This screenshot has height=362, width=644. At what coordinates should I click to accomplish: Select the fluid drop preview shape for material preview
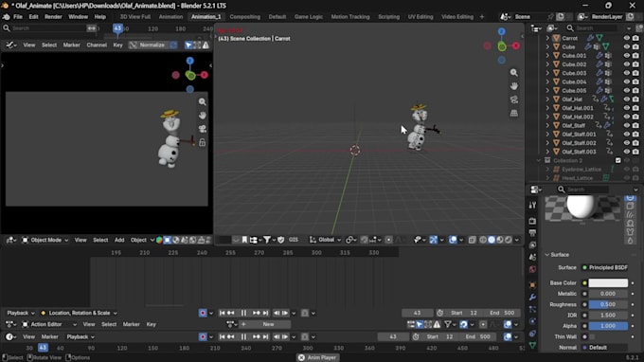click(x=630, y=241)
